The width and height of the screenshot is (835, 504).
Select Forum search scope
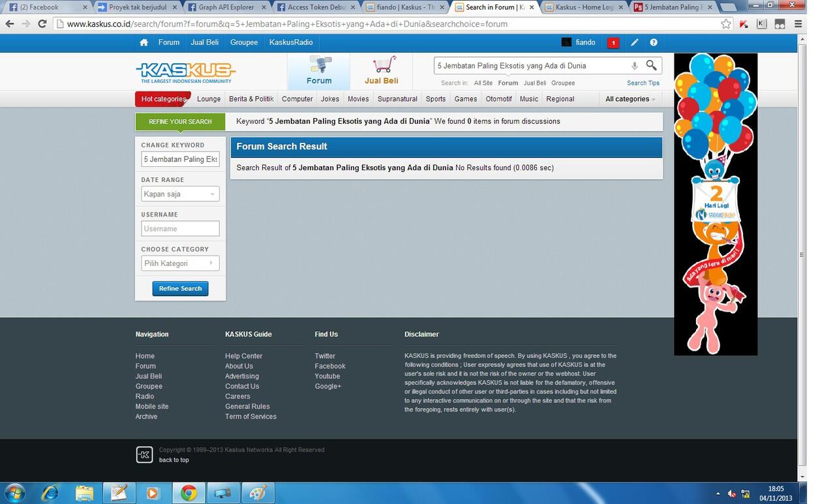pyautogui.click(x=508, y=83)
